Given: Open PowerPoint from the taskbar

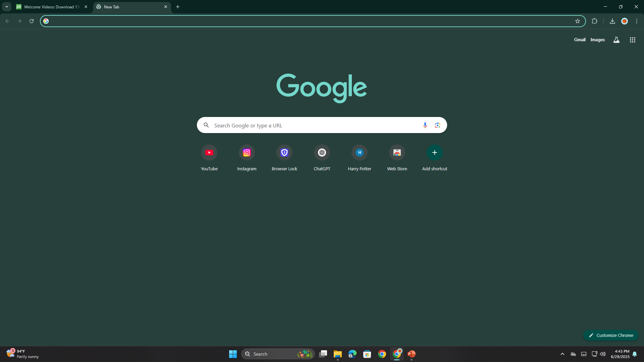Looking at the screenshot, I should coord(412,354).
